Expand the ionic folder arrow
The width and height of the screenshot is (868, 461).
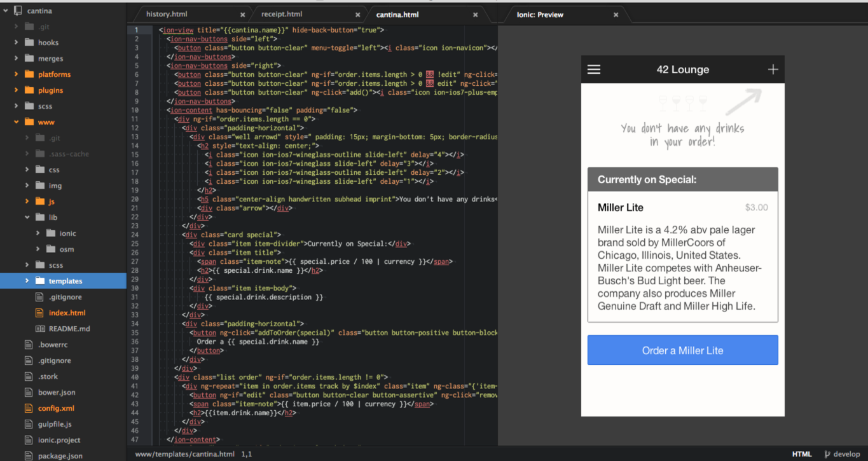[x=38, y=233]
